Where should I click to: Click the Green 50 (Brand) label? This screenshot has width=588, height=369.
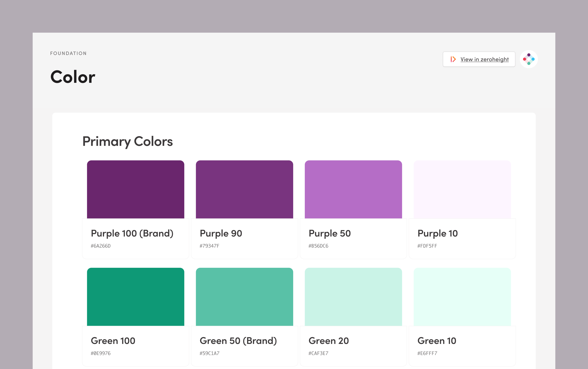238,341
